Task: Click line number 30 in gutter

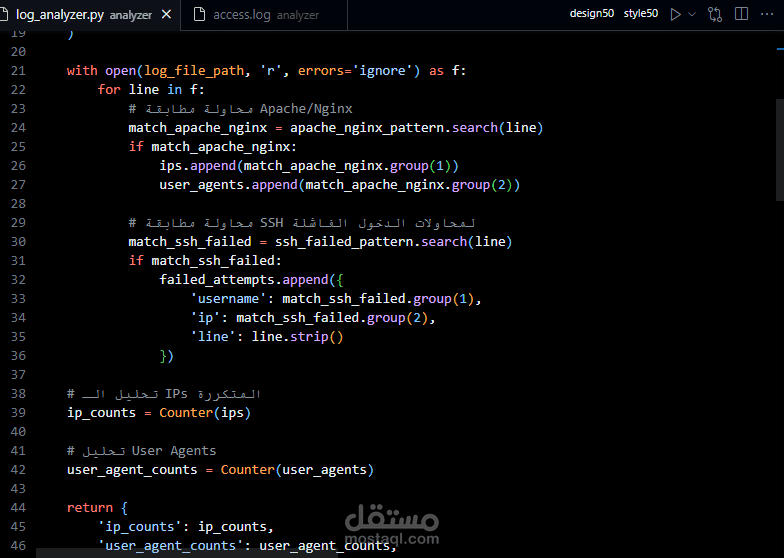Action: pyautogui.click(x=18, y=242)
